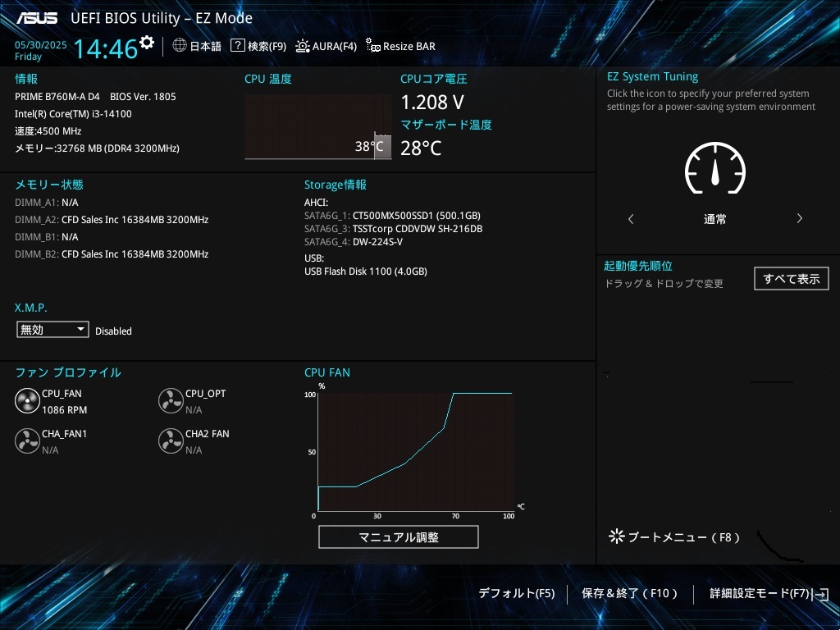
Task: Click the 起動優先順位 heading
Action: 638,266
